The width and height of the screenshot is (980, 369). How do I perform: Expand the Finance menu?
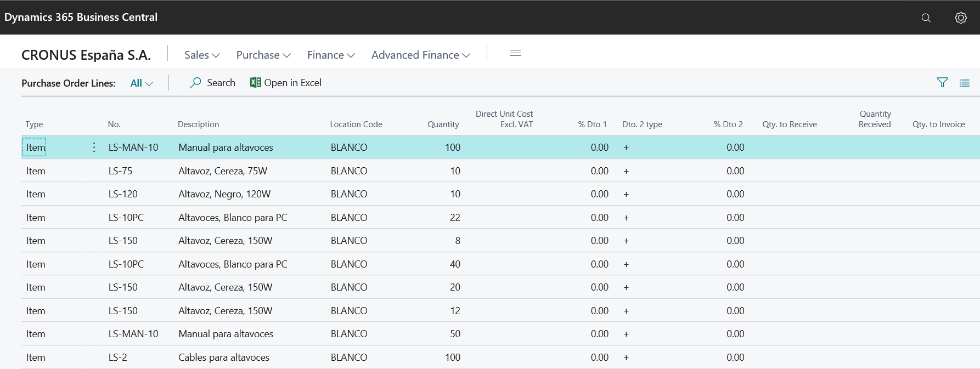point(331,55)
